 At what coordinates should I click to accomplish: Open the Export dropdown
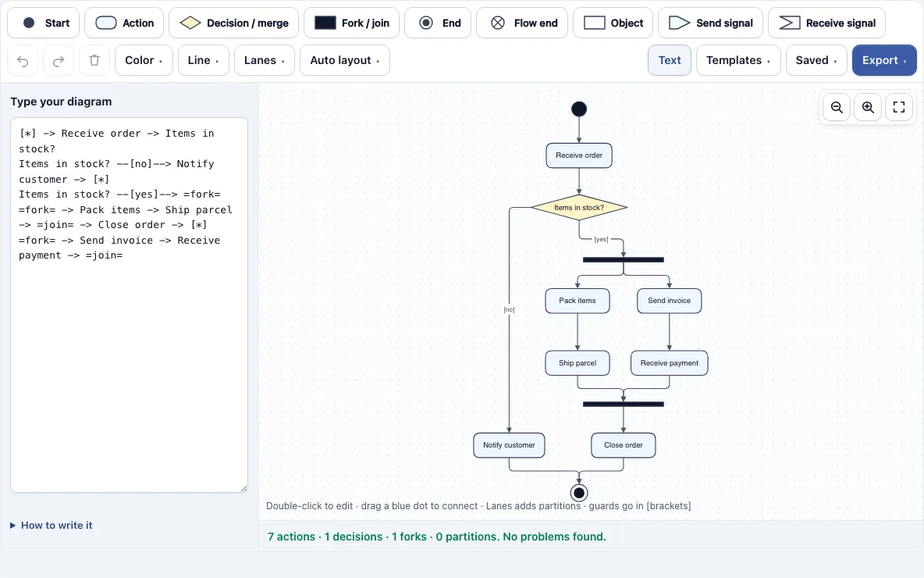click(x=884, y=60)
